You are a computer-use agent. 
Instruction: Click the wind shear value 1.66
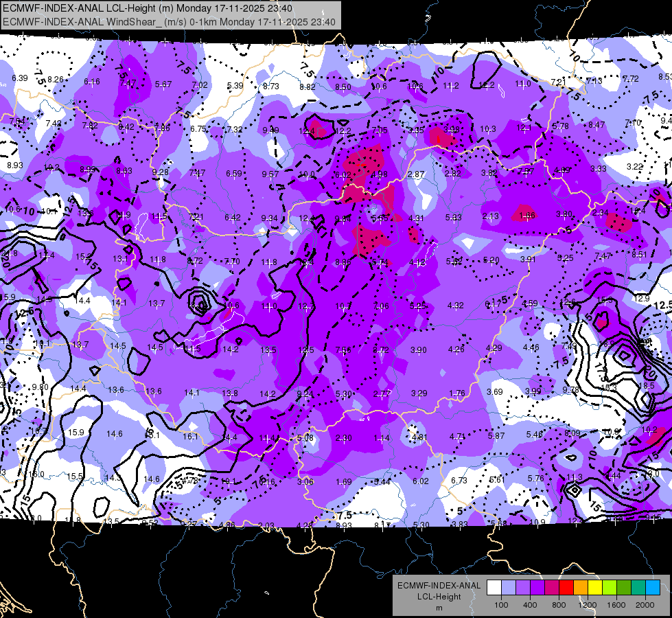pos(526,216)
